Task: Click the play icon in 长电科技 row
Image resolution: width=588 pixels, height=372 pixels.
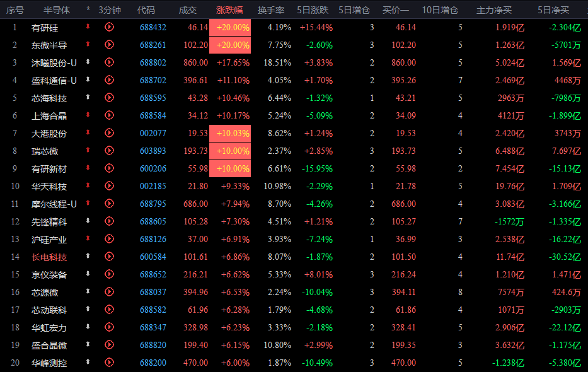Action: click(x=109, y=257)
